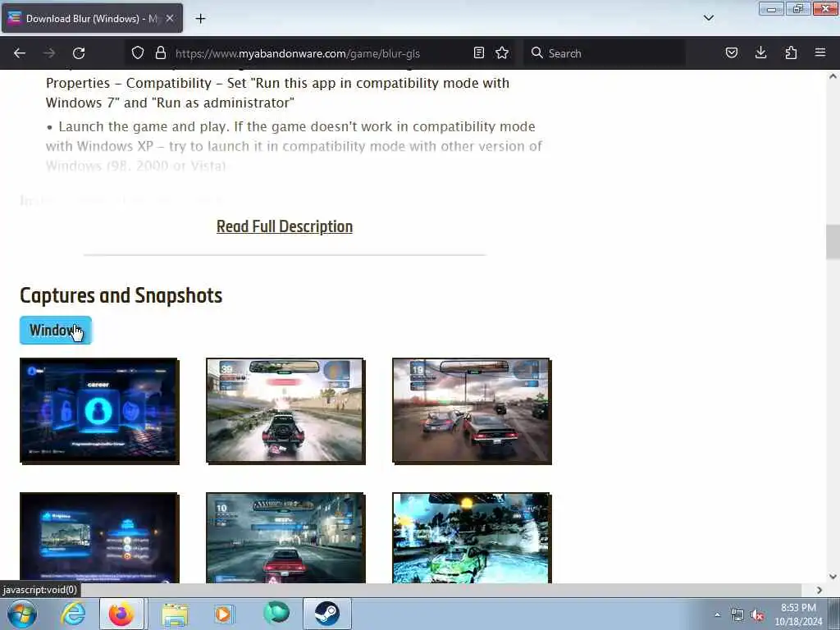
Task: Click the green globe taskbar icon
Action: coord(276,614)
